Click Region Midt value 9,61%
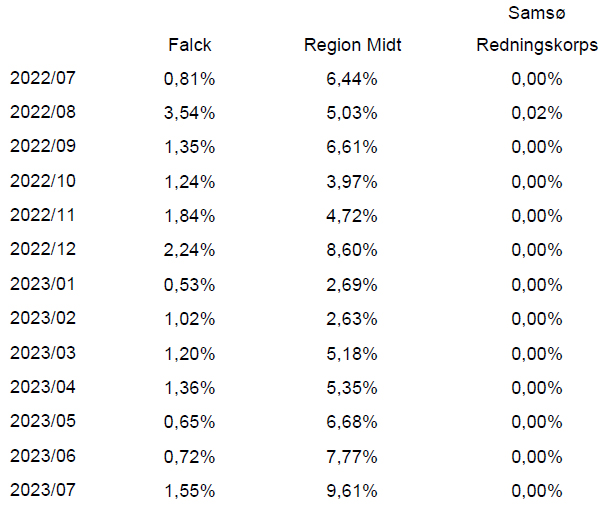The width and height of the screenshot is (608, 511). click(352, 491)
